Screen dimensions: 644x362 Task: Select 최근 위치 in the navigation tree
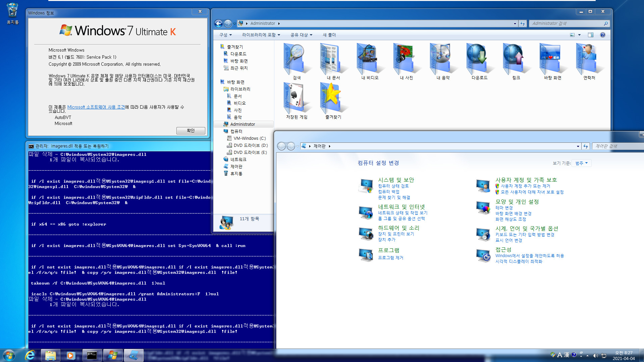(239, 68)
